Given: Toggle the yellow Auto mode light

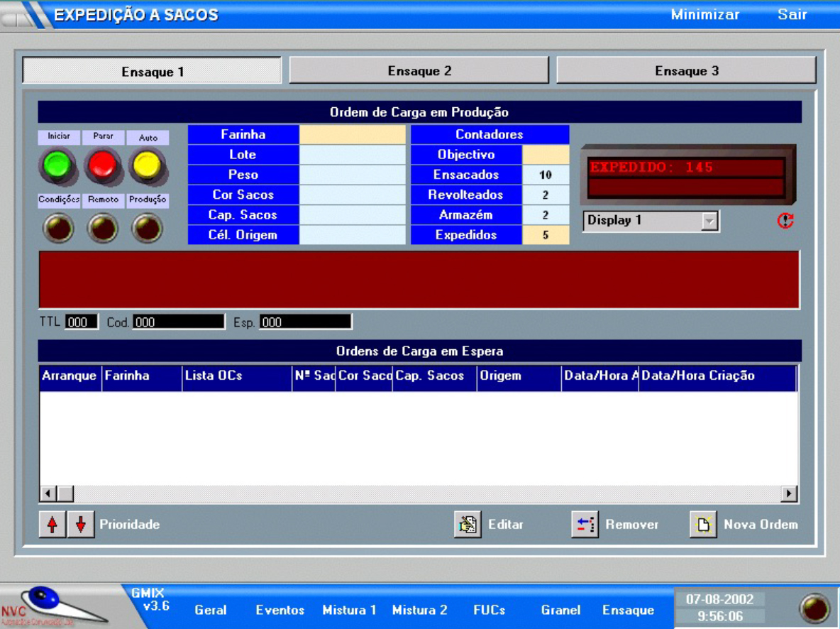Looking at the screenshot, I should point(148,165).
